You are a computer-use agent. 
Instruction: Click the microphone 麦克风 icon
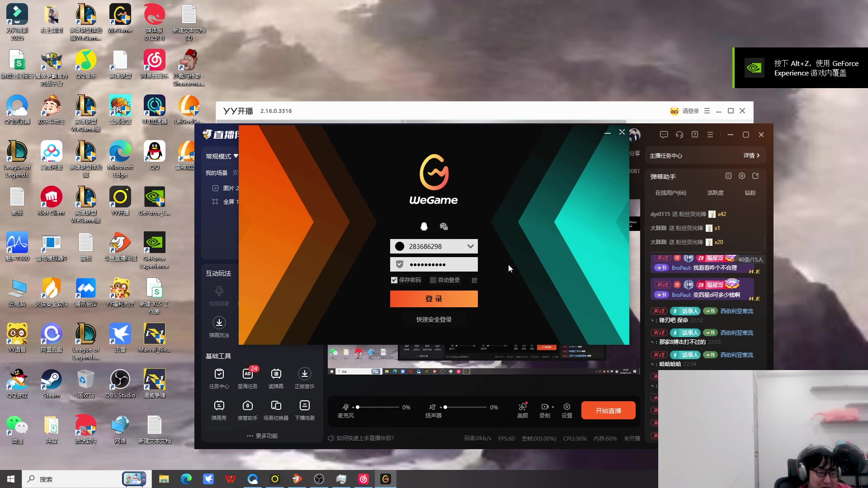[345, 408]
